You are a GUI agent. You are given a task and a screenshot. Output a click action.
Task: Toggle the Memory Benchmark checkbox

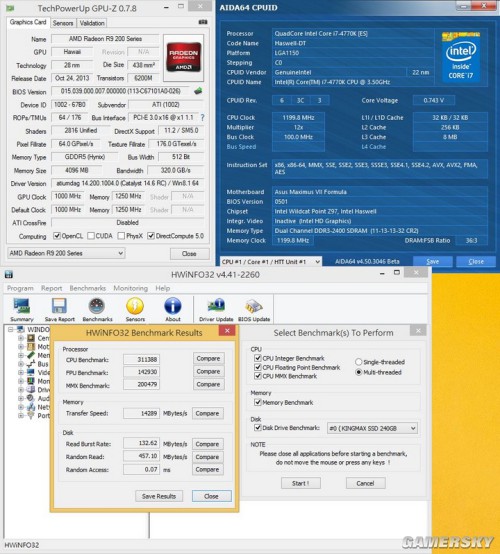(258, 402)
